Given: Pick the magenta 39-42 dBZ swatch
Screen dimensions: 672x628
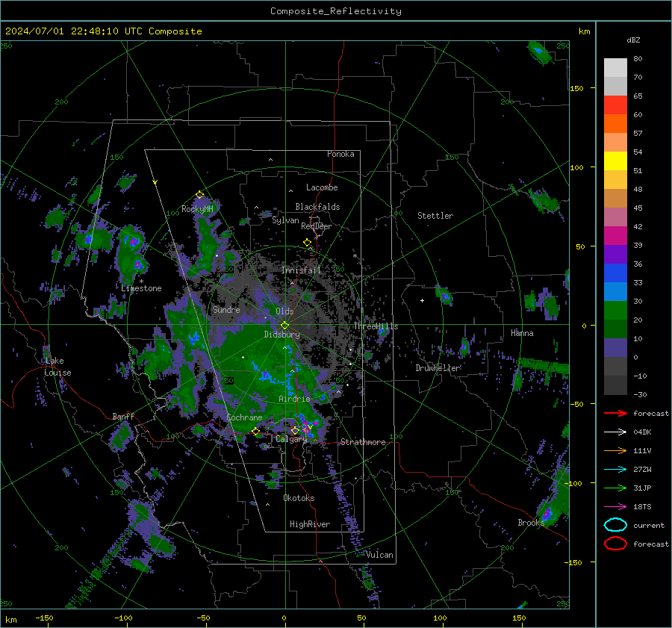Looking at the screenshot, I should (615, 236).
